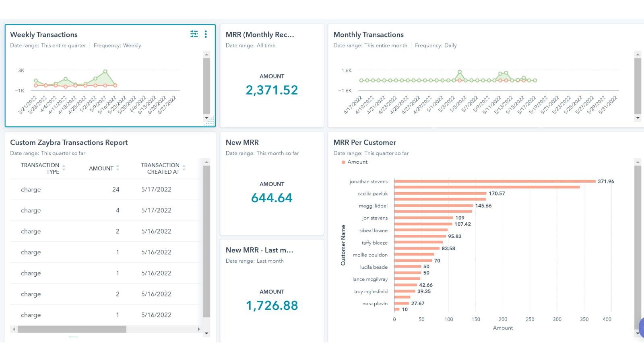Open the Custom Zaybra Transactions Report title
The width and height of the screenshot is (644, 362).
[x=69, y=142]
